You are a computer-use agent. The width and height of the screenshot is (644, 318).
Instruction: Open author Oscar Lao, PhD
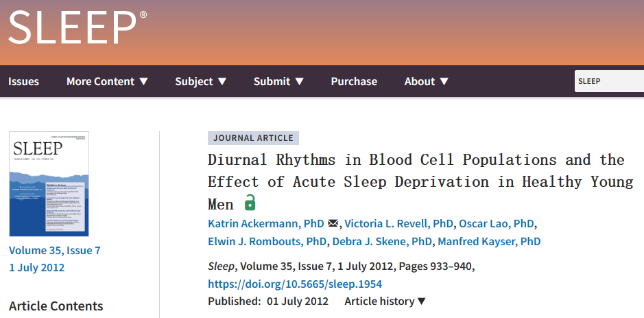coord(497,224)
